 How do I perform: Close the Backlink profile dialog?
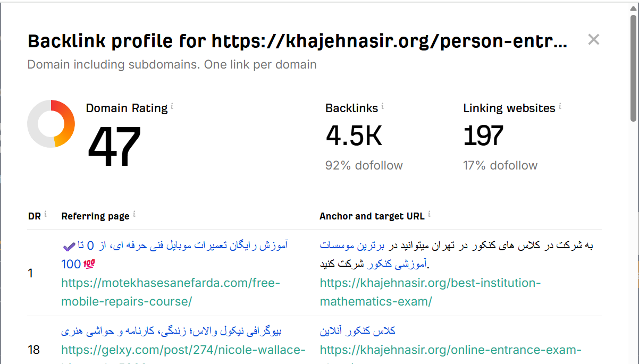coord(593,39)
